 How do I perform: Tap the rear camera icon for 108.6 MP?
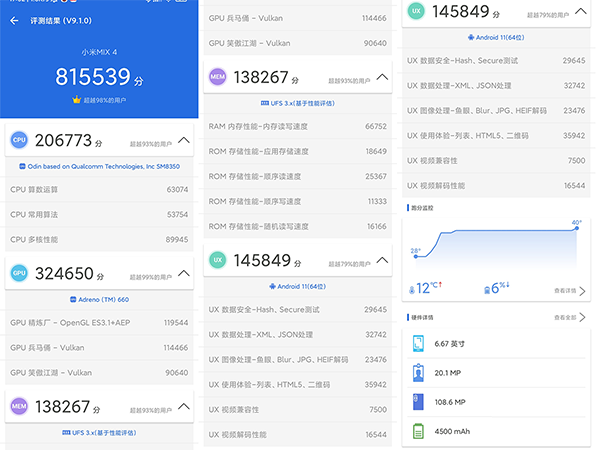(x=418, y=404)
